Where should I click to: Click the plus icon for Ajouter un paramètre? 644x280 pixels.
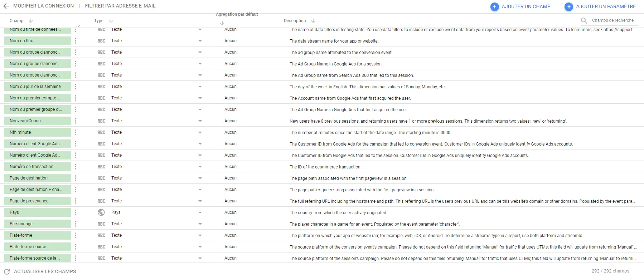pos(569,7)
